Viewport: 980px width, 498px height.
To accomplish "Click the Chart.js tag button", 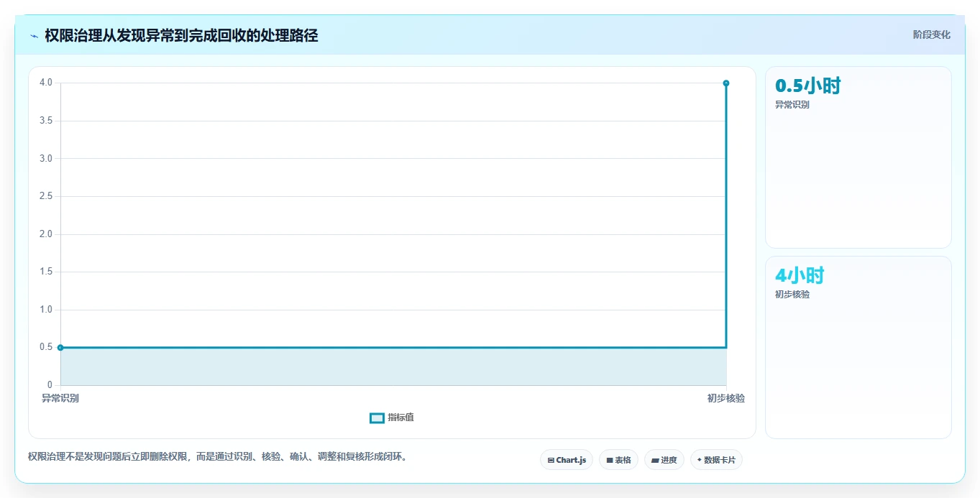I will (567, 460).
